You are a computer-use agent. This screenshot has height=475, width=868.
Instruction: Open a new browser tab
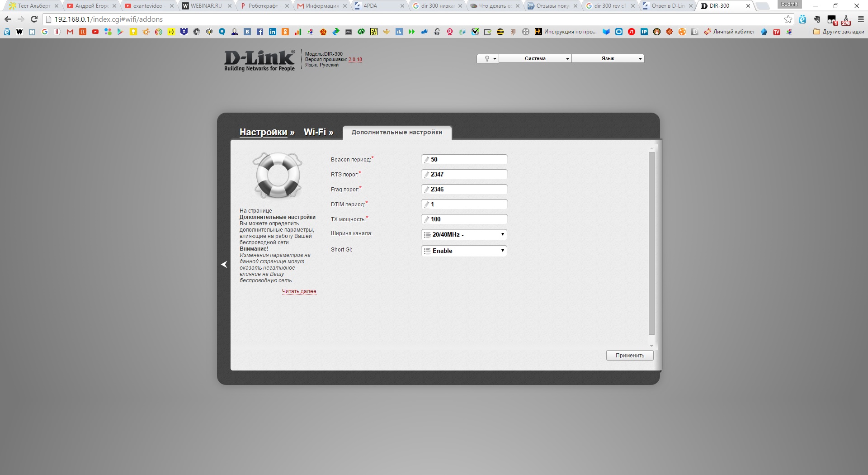(763, 6)
